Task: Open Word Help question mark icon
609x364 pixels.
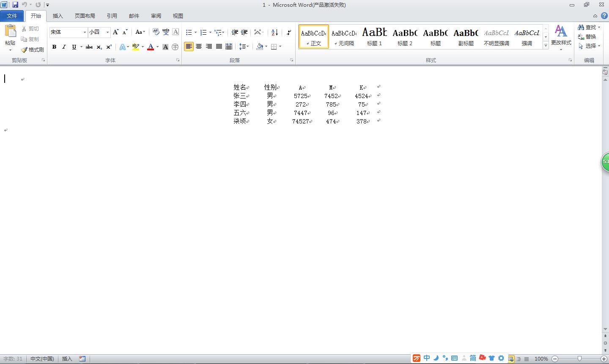Action: pyautogui.click(x=604, y=16)
